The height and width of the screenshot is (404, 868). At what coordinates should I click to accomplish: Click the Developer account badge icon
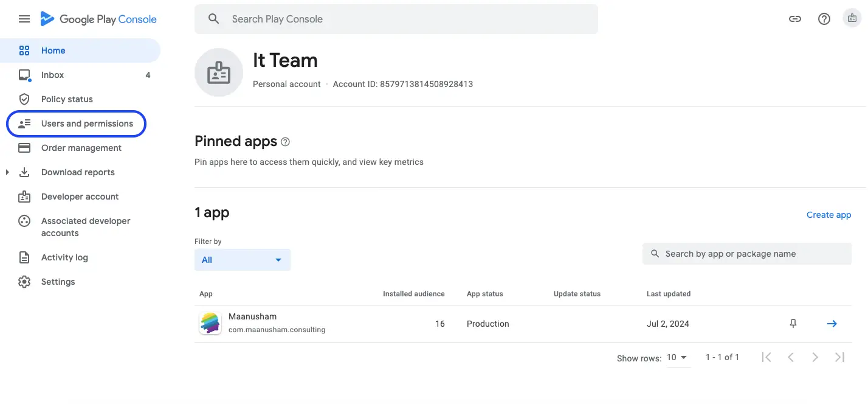coord(24,197)
